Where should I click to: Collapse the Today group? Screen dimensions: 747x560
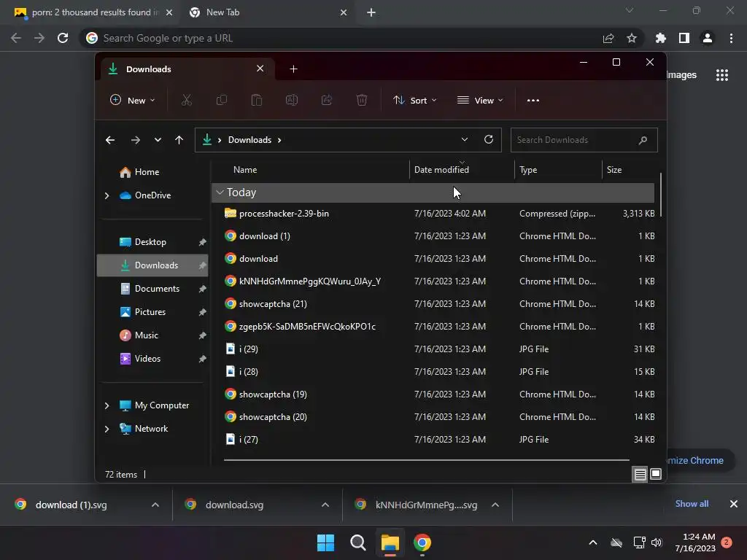point(220,192)
